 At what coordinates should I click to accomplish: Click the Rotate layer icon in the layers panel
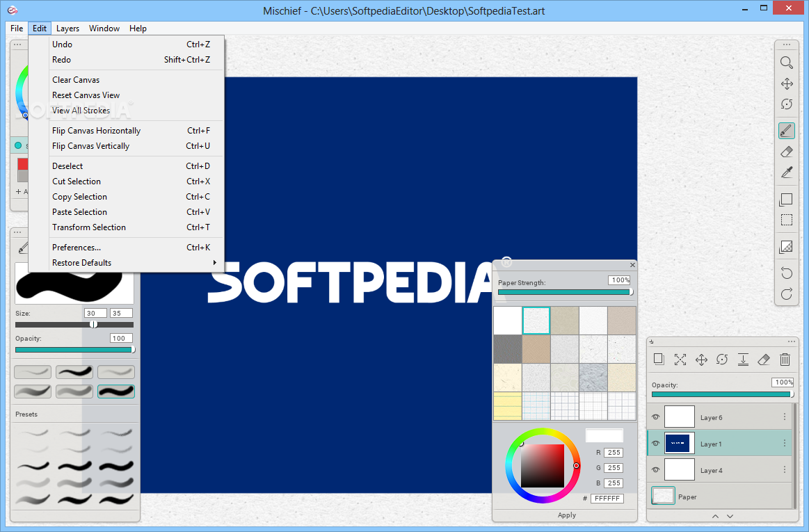[722, 359]
